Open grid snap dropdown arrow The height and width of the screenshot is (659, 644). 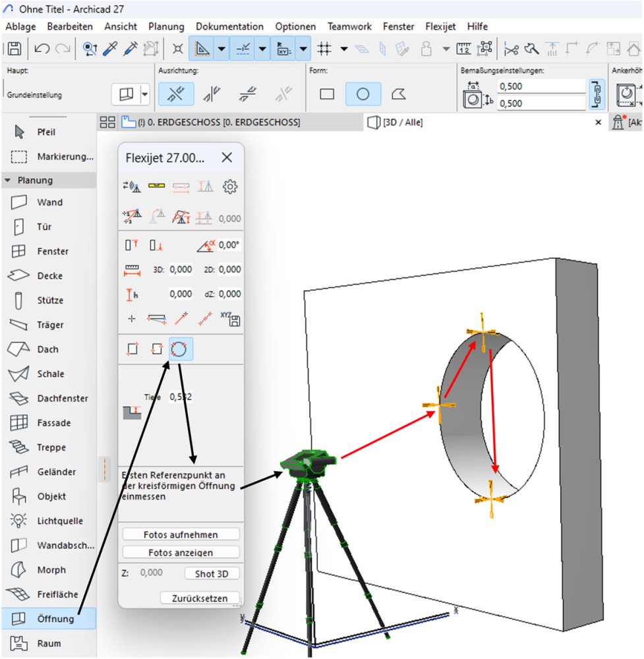coord(344,49)
